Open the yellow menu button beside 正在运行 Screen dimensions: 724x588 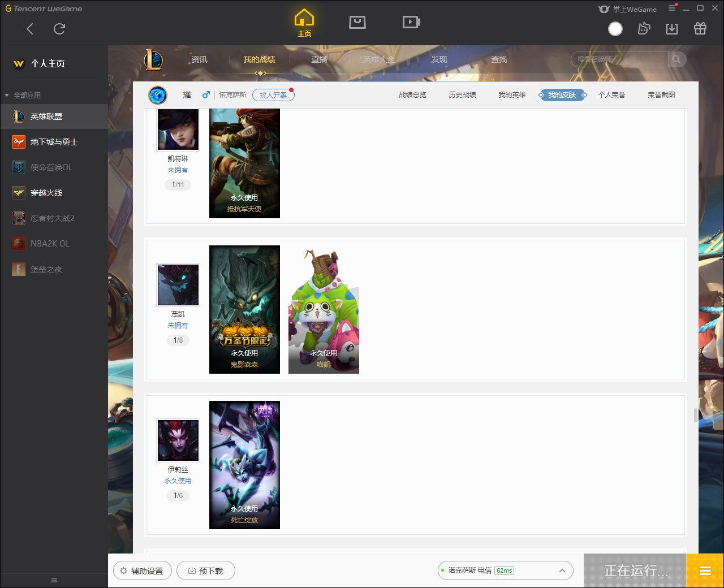[x=705, y=571]
